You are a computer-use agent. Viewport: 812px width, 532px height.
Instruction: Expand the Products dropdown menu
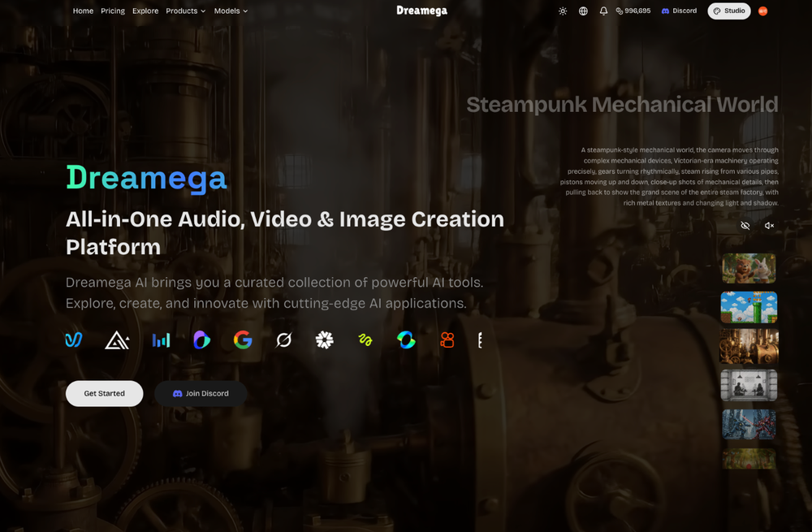pos(185,11)
